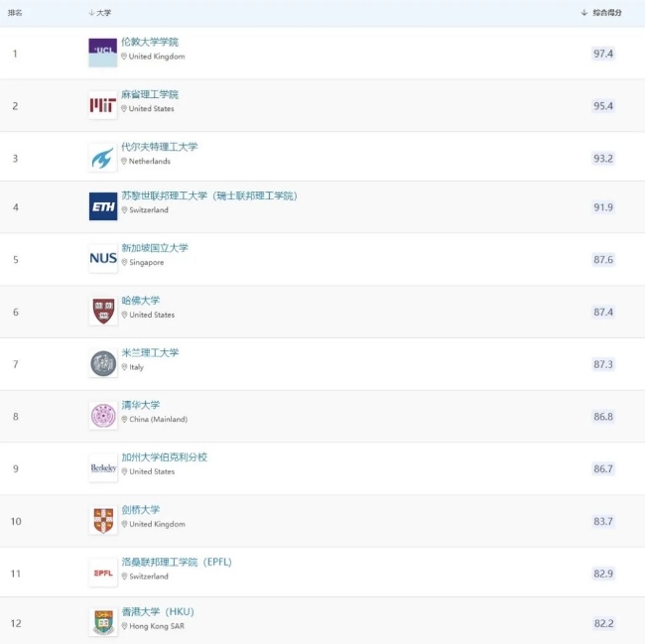Click the Berkeley logo thumbnail
The image size is (645, 644).
tap(103, 468)
